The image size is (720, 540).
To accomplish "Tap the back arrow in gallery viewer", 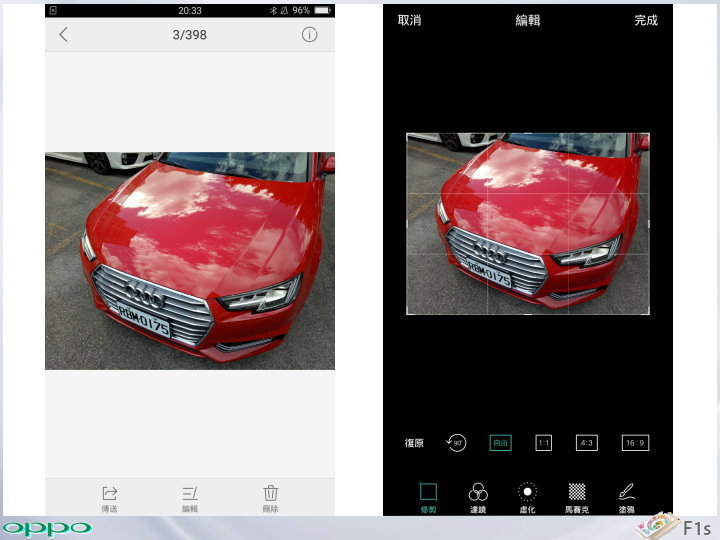I will [64, 35].
